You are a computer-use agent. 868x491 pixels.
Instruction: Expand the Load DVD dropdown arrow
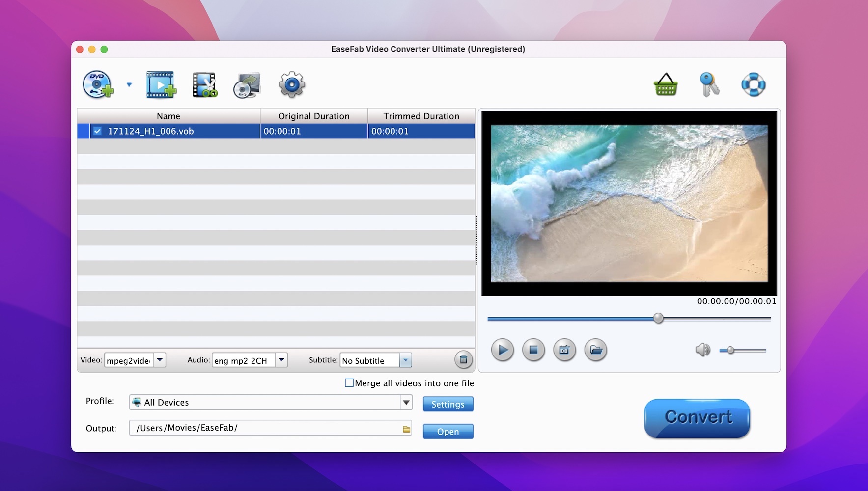[129, 84]
